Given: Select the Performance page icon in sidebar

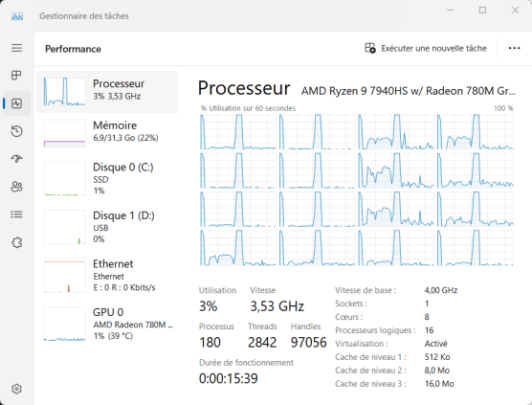Looking at the screenshot, I should click(x=16, y=103).
